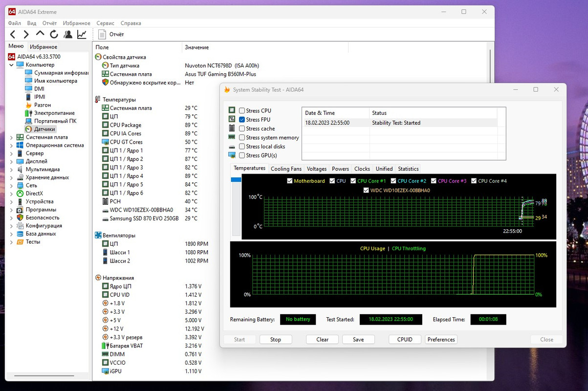This screenshot has width=588, height=391.
Task: Expand the Сервер node
Action: point(12,153)
